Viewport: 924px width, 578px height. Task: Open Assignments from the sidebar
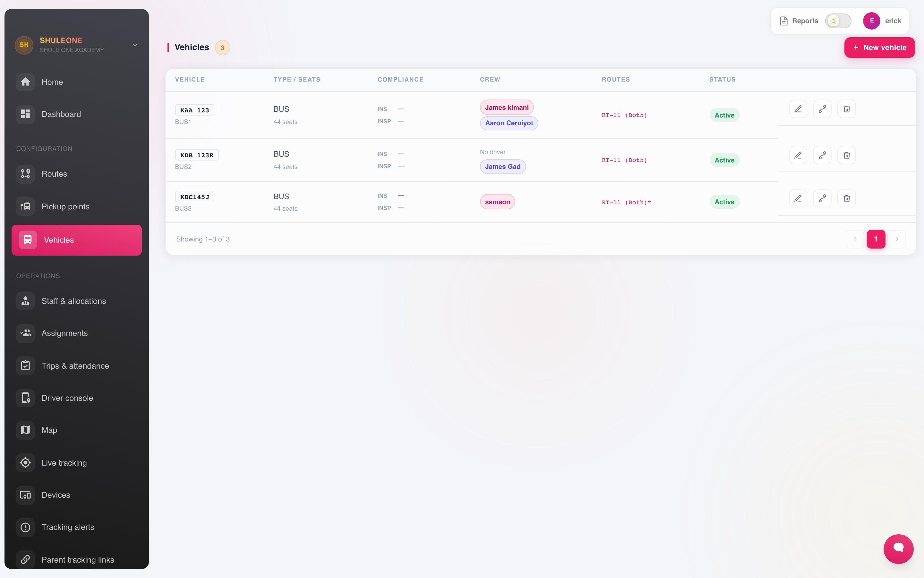[x=76, y=333]
